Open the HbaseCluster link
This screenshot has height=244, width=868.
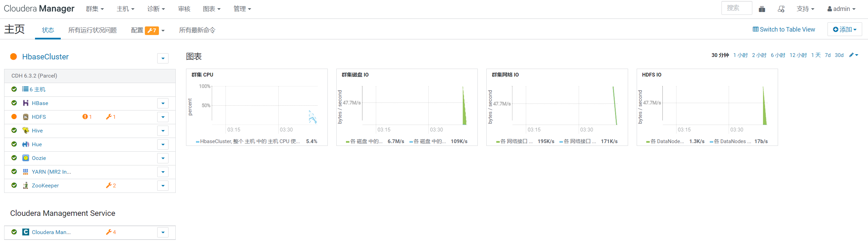[x=45, y=57]
